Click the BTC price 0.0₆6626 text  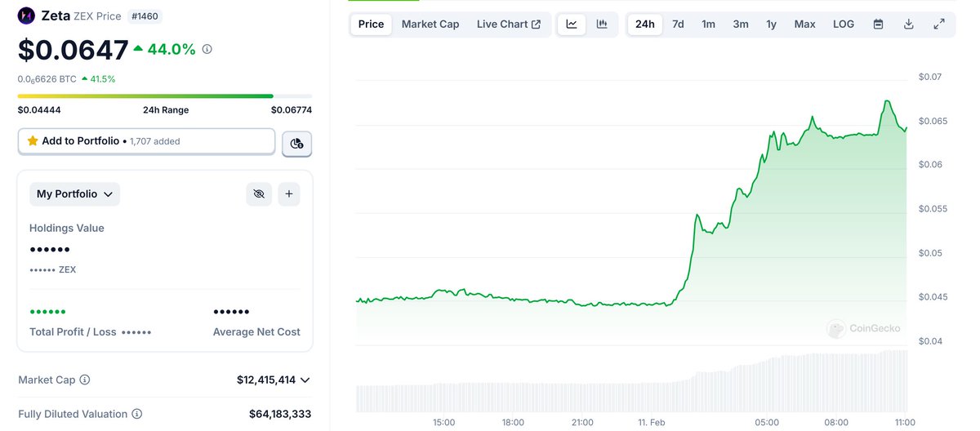point(47,79)
